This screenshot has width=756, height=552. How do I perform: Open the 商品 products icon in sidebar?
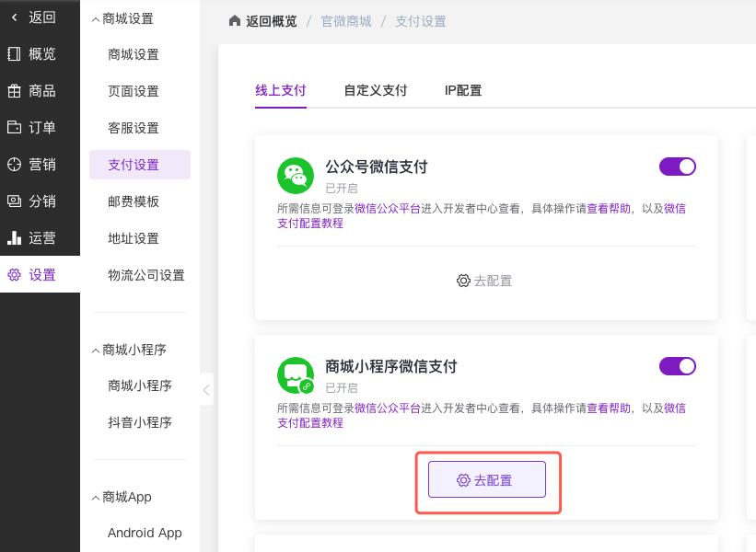[x=14, y=90]
